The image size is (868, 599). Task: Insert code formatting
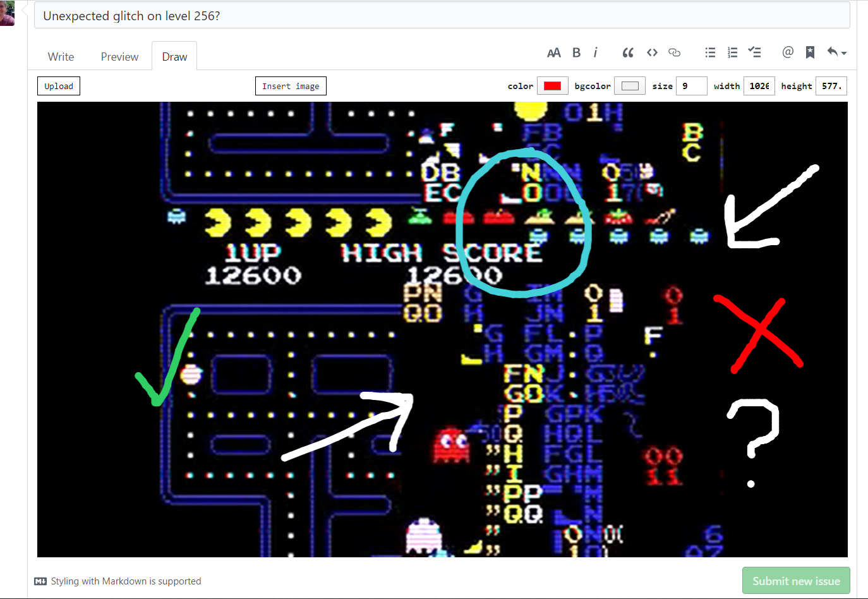pos(652,53)
